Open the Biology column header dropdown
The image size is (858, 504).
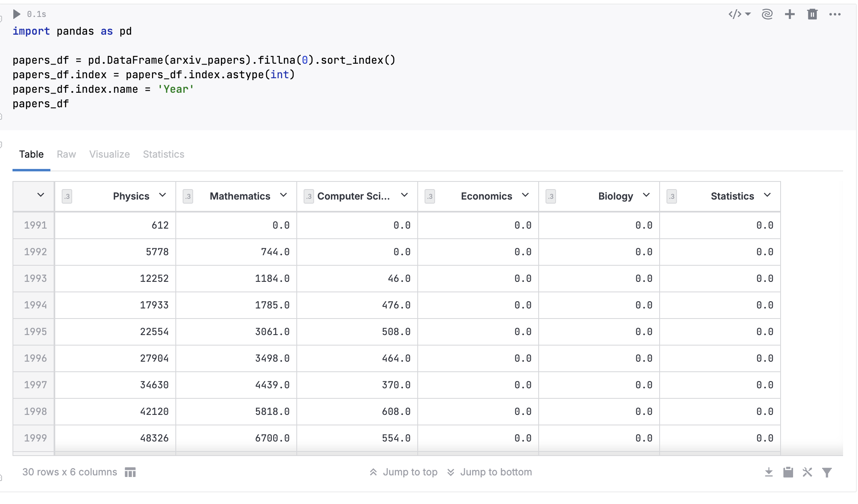click(x=646, y=196)
